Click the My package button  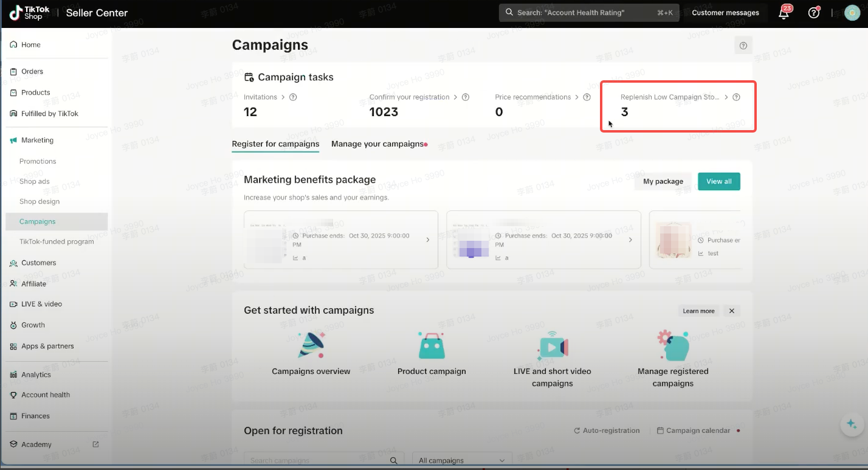coord(663,181)
